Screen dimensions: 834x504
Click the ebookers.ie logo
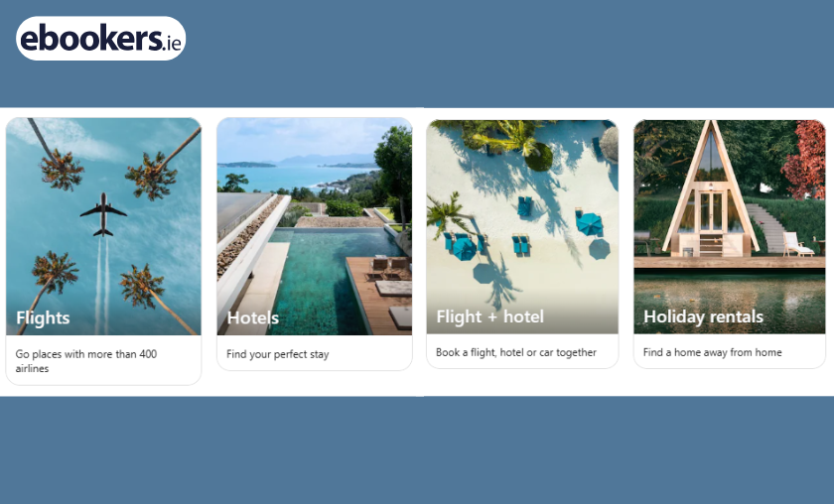point(101,39)
